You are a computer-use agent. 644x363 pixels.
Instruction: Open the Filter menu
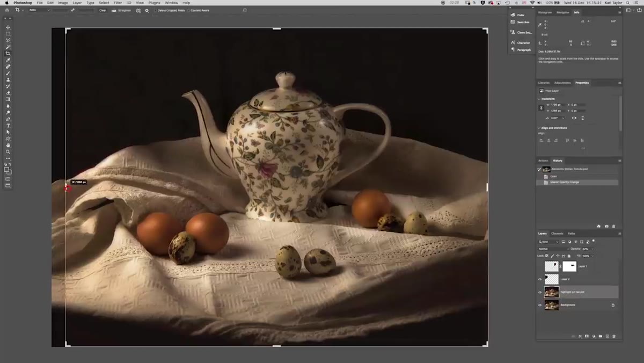click(x=118, y=3)
